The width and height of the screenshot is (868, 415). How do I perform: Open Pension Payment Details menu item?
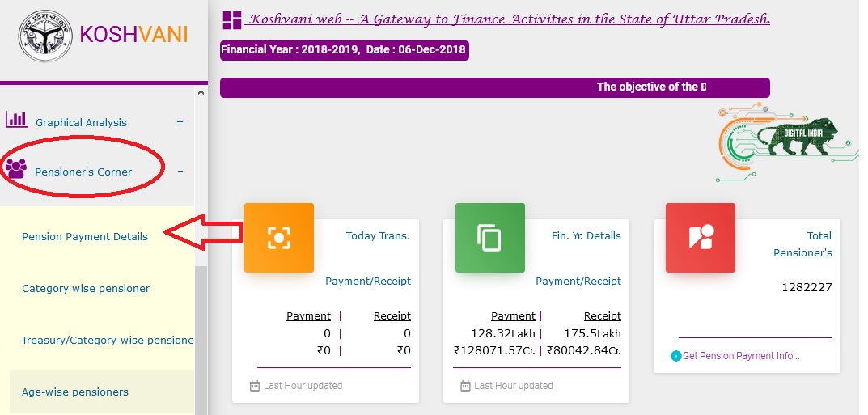(85, 237)
